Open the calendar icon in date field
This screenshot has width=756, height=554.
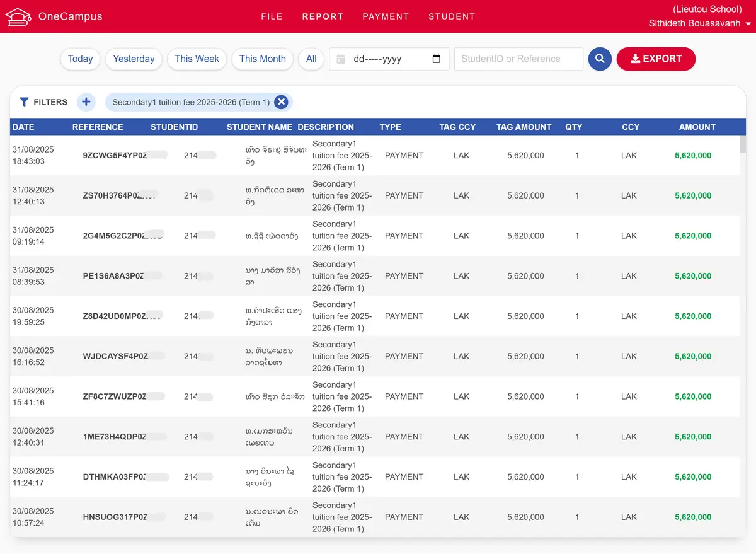point(340,59)
